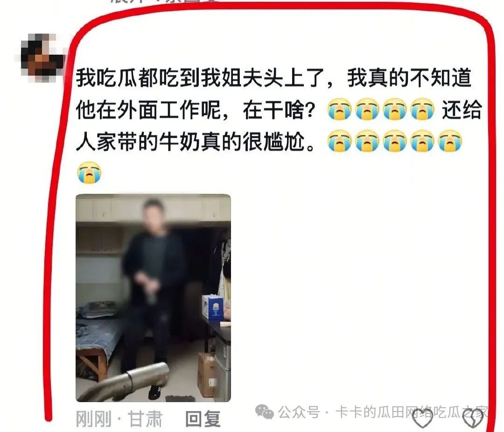Select the lone crying emoji on the last text line
This screenshot has width=504, height=432.
[x=89, y=172]
